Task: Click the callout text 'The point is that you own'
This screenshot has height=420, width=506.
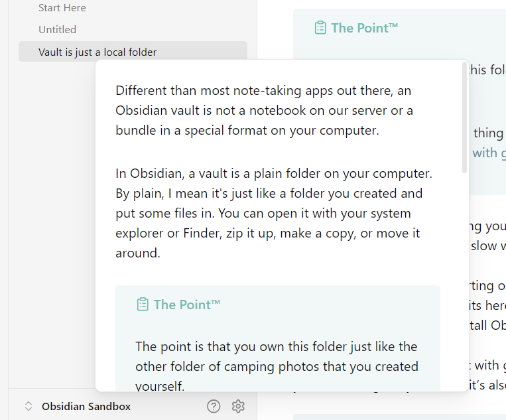Action: coord(277,366)
